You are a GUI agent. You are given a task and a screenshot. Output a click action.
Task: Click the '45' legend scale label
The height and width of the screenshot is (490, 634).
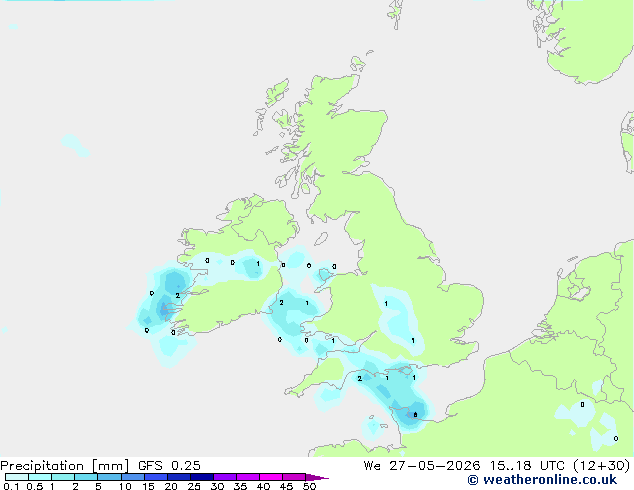pyautogui.click(x=286, y=486)
